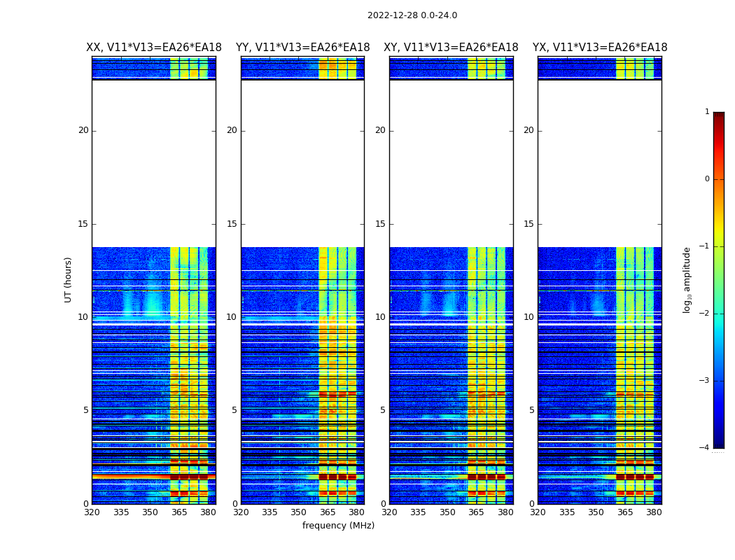Click the YX panel title text
Screen dimensions: 735x560
(x=600, y=48)
